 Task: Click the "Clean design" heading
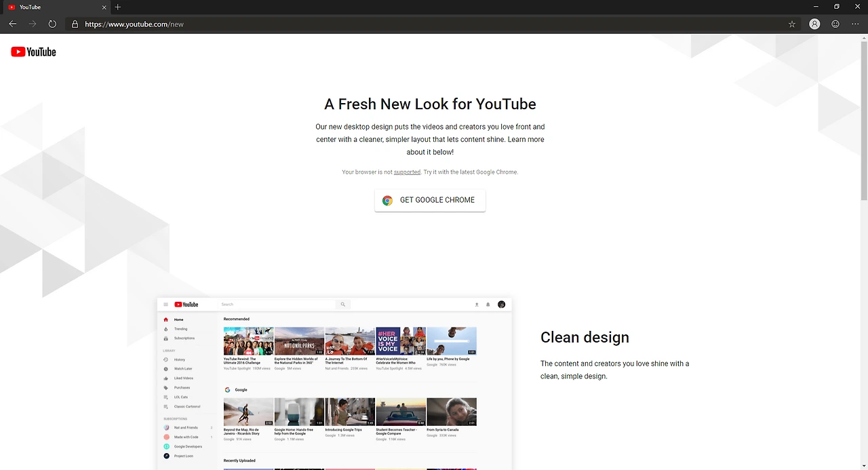point(585,337)
